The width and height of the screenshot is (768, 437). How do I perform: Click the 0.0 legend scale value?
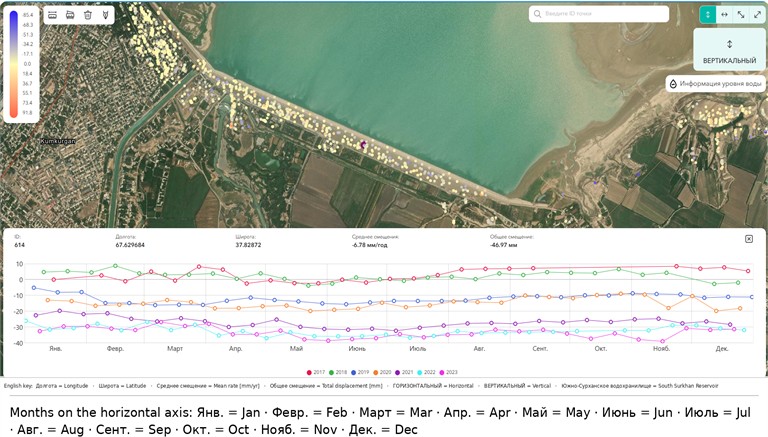tap(27, 64)
